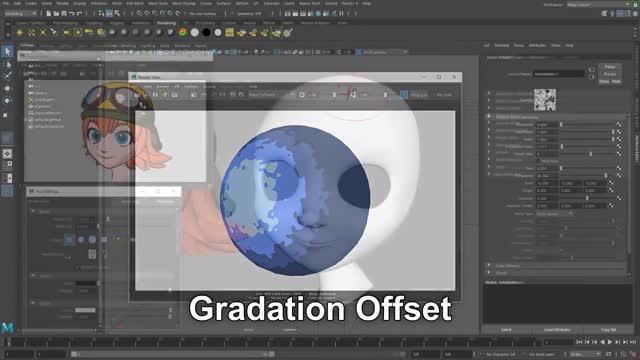Click the Paint Selection brush tool
The image size is (640, 360).
(x=7, y=76)
